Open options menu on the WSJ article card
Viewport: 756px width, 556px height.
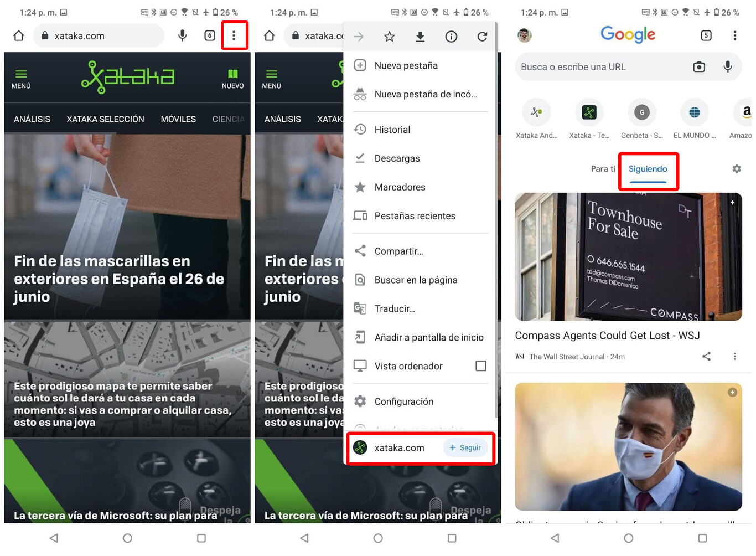735,356
